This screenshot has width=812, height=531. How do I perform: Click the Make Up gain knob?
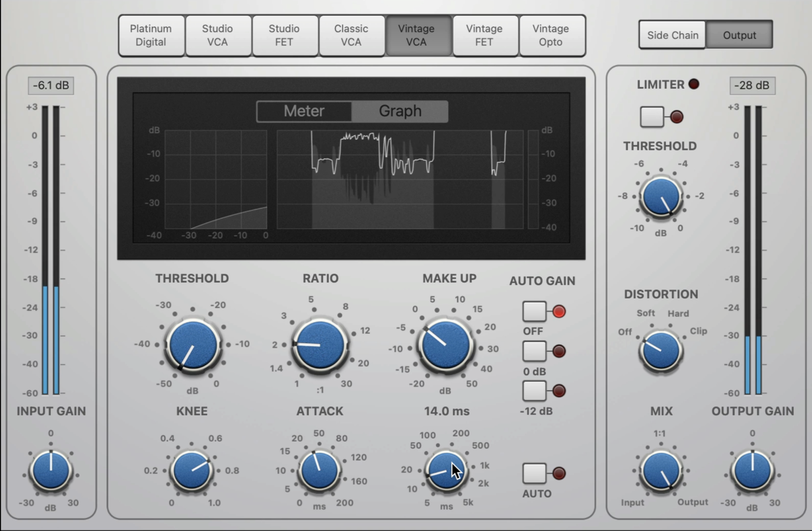pyautogui.click(x=446, y=345)
